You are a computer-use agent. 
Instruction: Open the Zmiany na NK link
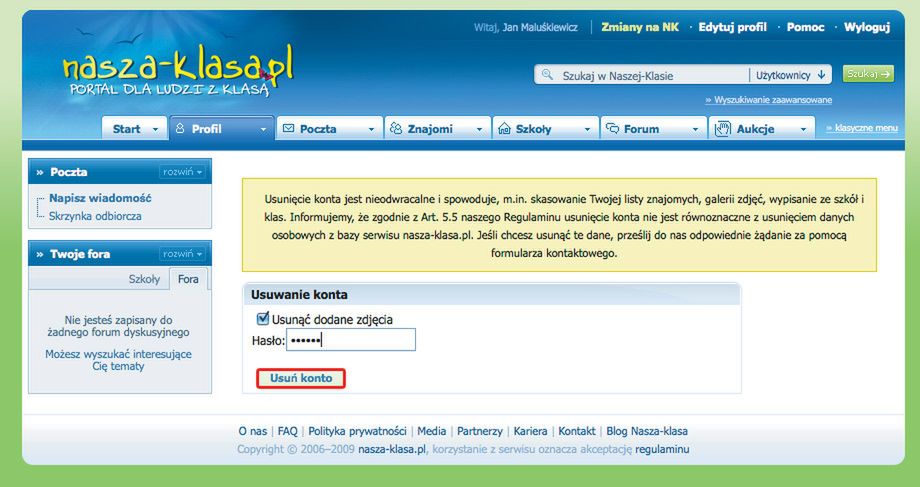(x=640, y=27)
